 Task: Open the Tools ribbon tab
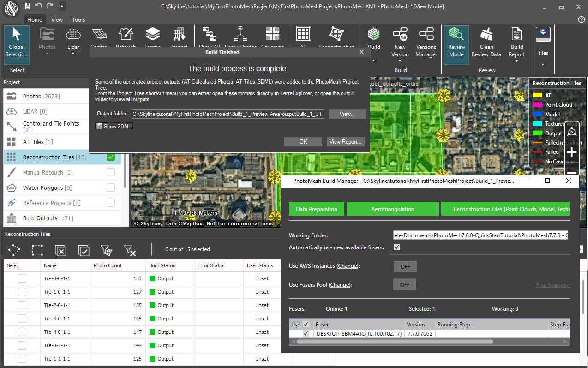click(78, 20)
